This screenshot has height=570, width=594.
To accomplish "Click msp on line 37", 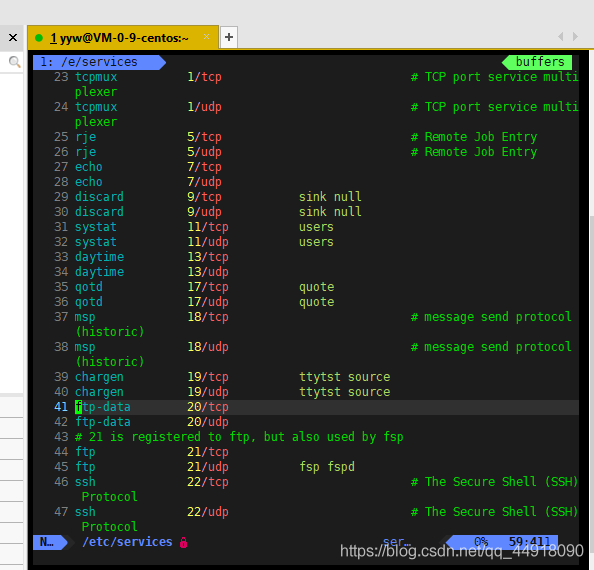I will pyautogui.click(x=85, y=317).
